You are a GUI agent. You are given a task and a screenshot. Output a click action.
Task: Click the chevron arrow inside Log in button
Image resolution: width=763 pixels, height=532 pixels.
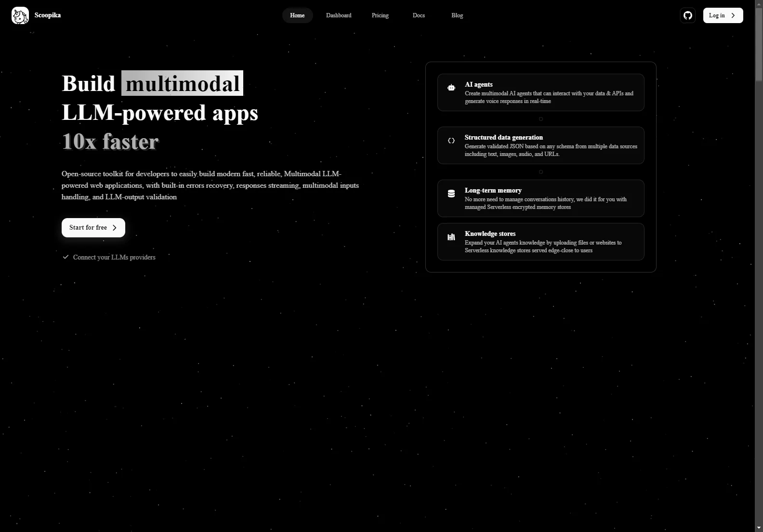(x=733, y=15)
